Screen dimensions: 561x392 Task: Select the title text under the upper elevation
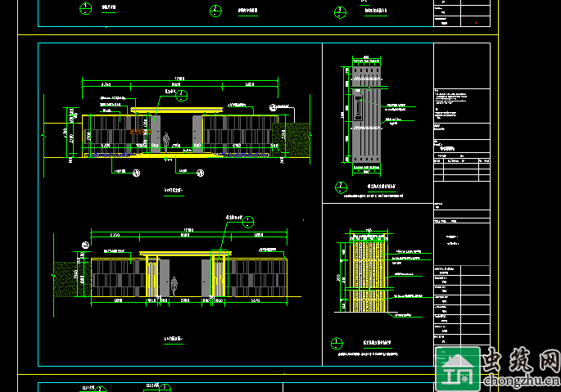tap(172, 190)
